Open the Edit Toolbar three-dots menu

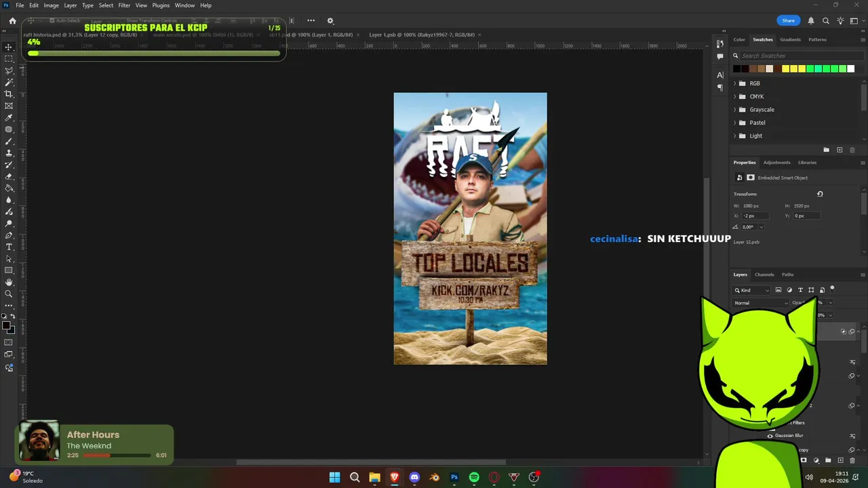coord(9,306)
